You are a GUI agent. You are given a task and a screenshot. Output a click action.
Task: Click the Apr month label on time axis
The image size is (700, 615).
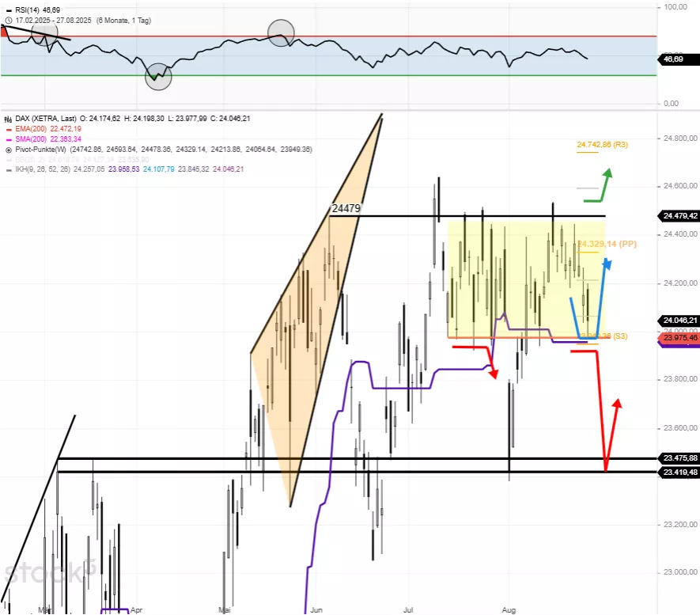[x=137, y=610]
